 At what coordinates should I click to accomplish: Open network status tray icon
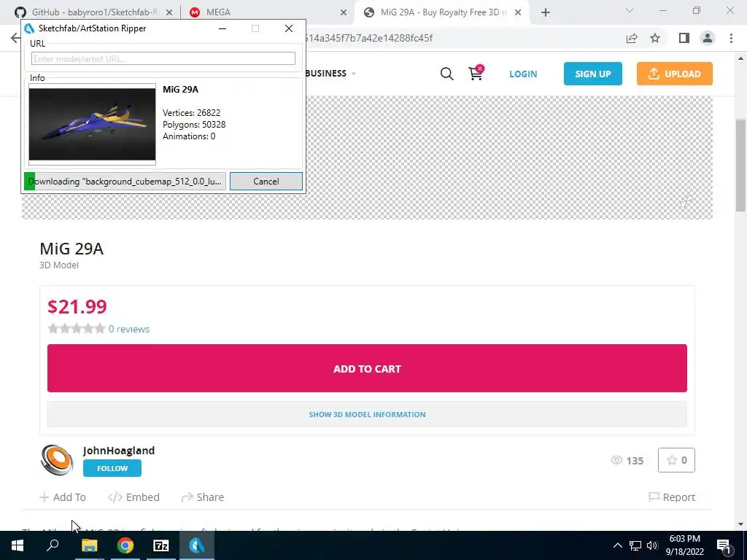pyautogui.click(x=635, y=545)
